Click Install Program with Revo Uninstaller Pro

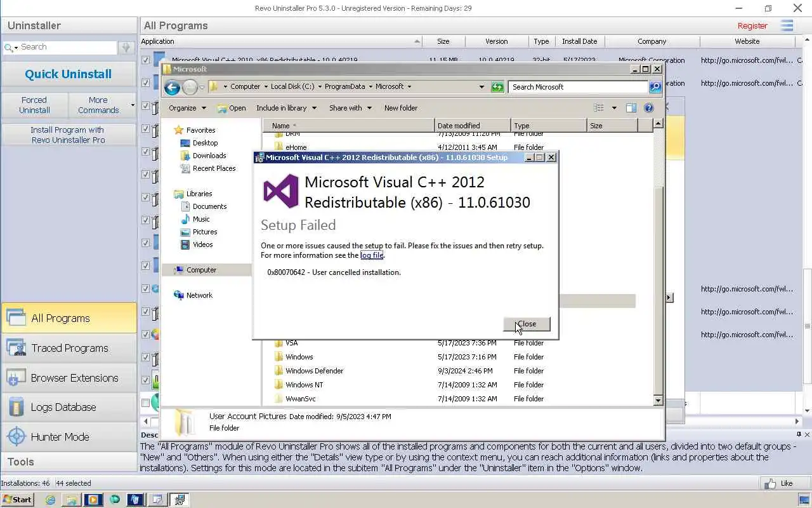69,135
